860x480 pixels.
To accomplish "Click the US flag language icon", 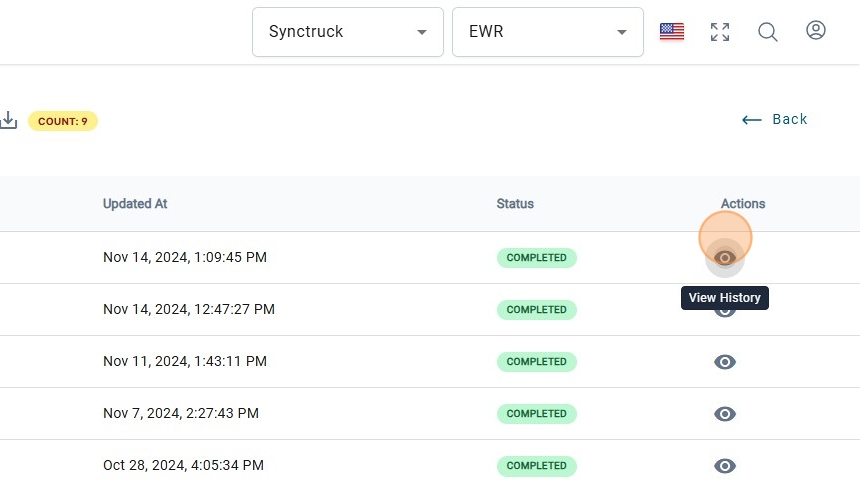I will click(672, 32).
